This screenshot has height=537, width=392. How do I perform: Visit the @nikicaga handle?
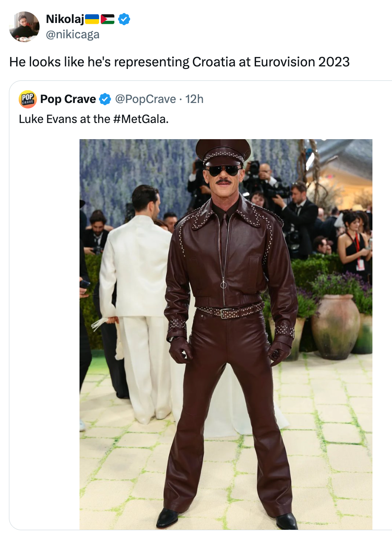tap(72, 34)
